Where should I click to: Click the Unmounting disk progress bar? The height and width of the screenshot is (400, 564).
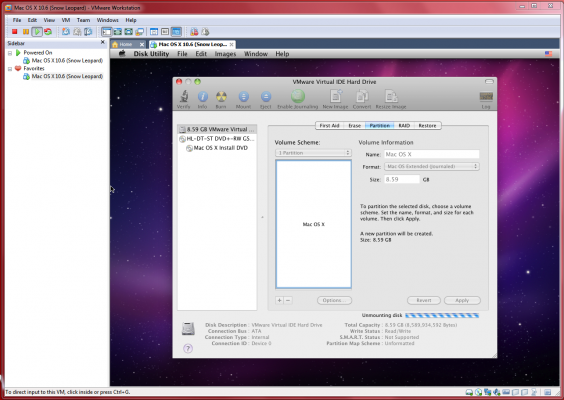coord(442,315)
